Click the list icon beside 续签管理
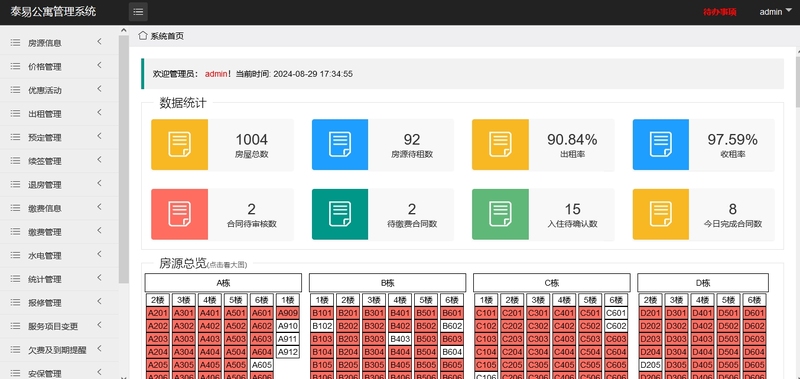Viewport: 800px width, 379px height. pos(15,161)
